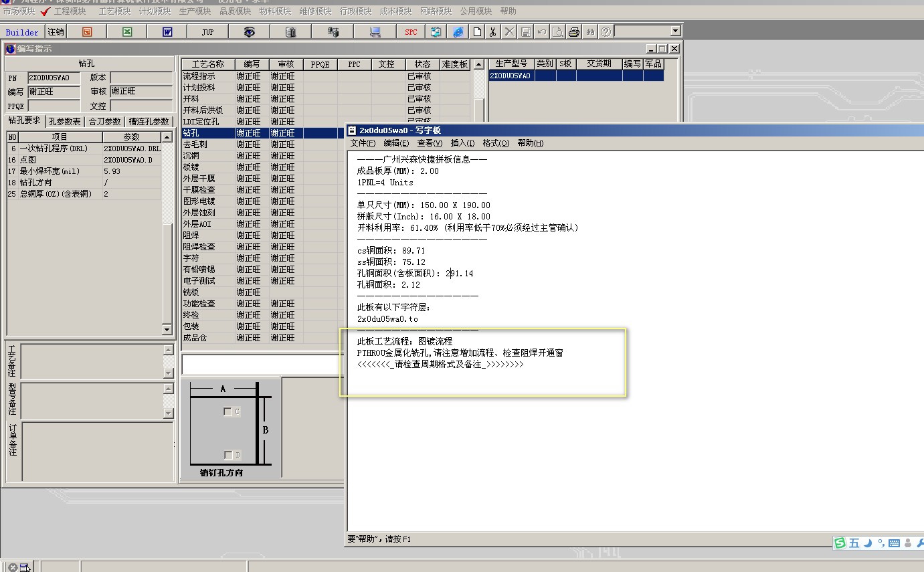Select the 最小焊环宽(mil) parameter row

[x=84, y=171]
